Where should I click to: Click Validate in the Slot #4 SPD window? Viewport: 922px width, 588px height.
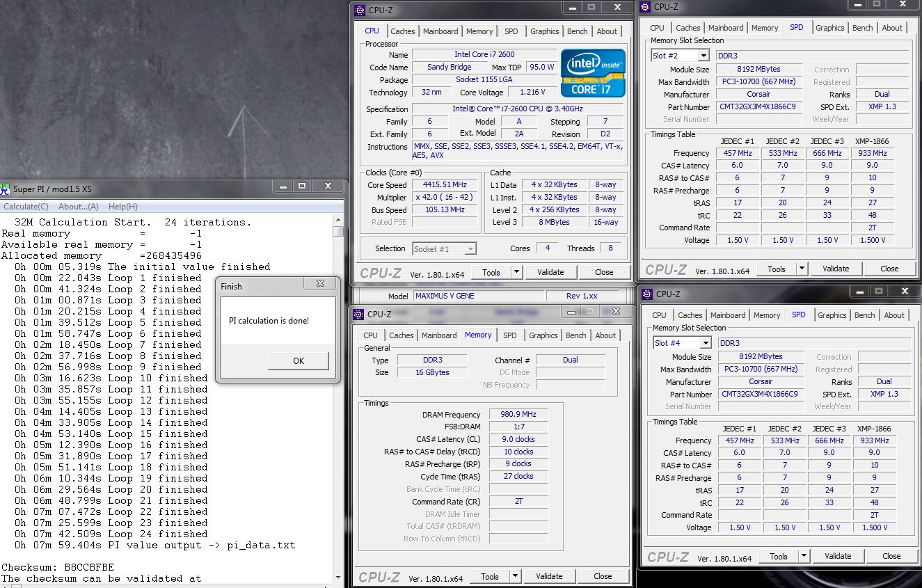(x=838, y=556)
